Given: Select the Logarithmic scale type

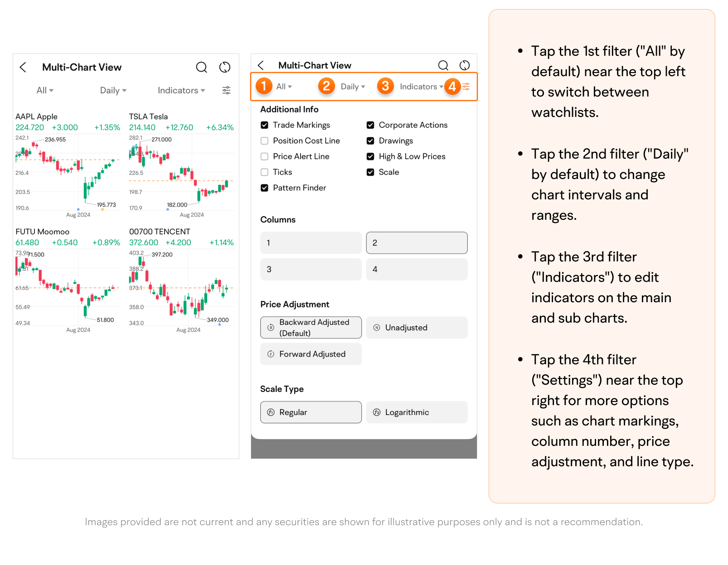Looking at the screenshot, I should (417, 412).
